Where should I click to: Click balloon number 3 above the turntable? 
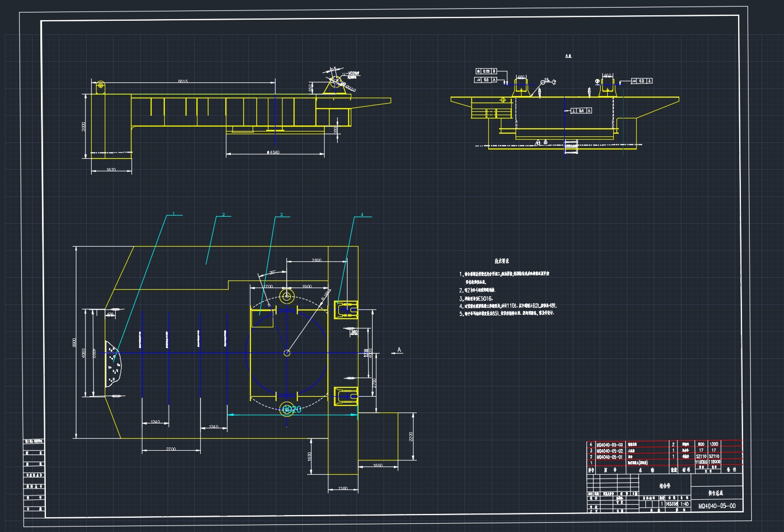tap(282, 214)
